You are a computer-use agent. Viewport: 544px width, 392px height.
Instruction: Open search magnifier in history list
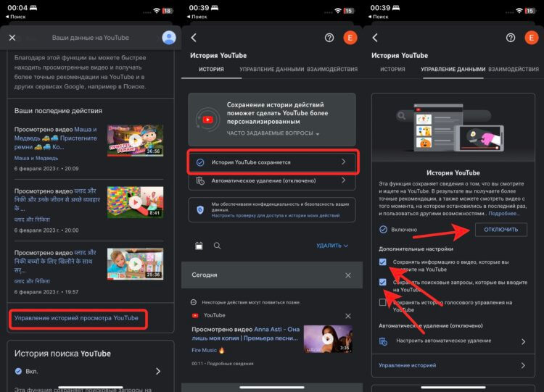point(217,246)
